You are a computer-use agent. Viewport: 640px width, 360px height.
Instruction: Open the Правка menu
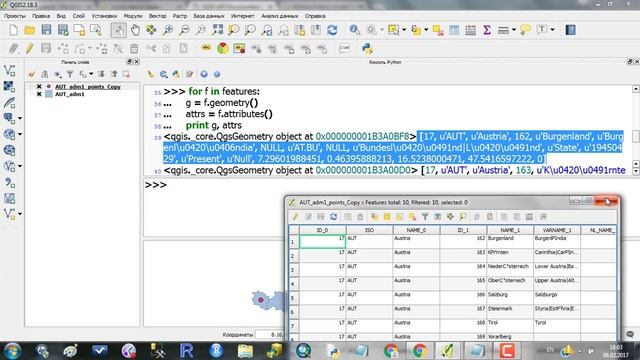click(41, 16)
